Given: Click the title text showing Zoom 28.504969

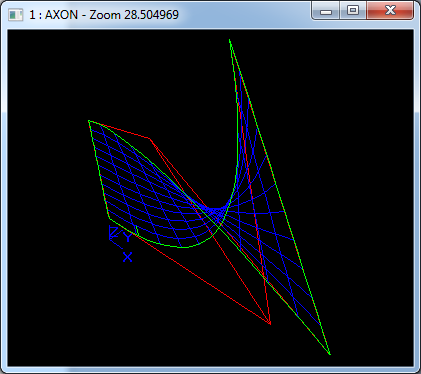Looking at the screenshot, I should (x=134, y=15).
